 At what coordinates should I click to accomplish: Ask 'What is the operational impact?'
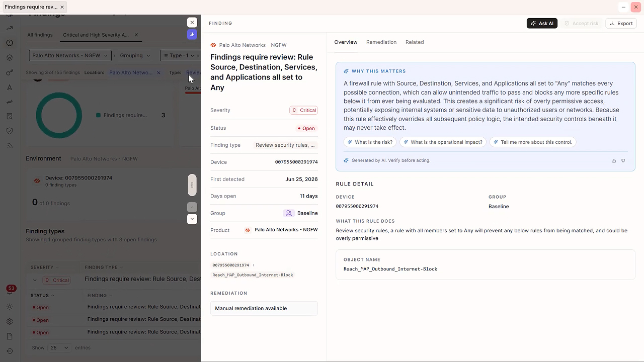(443, 142)
